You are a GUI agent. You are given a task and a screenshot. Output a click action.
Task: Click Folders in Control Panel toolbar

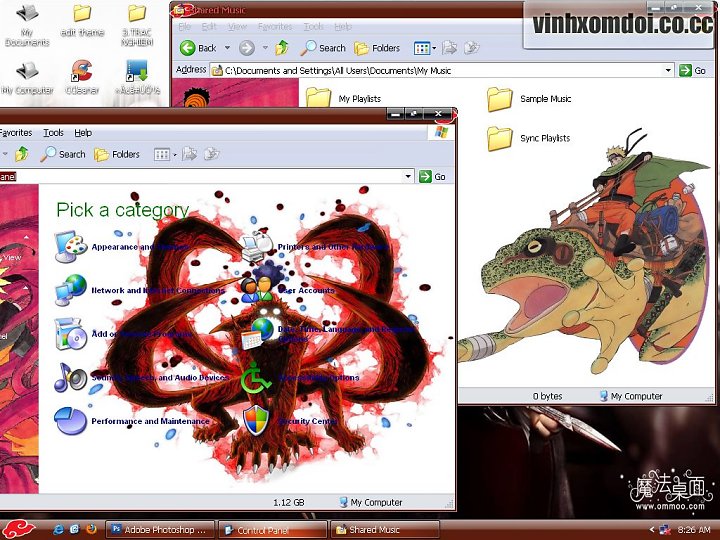tap(117, 154)
